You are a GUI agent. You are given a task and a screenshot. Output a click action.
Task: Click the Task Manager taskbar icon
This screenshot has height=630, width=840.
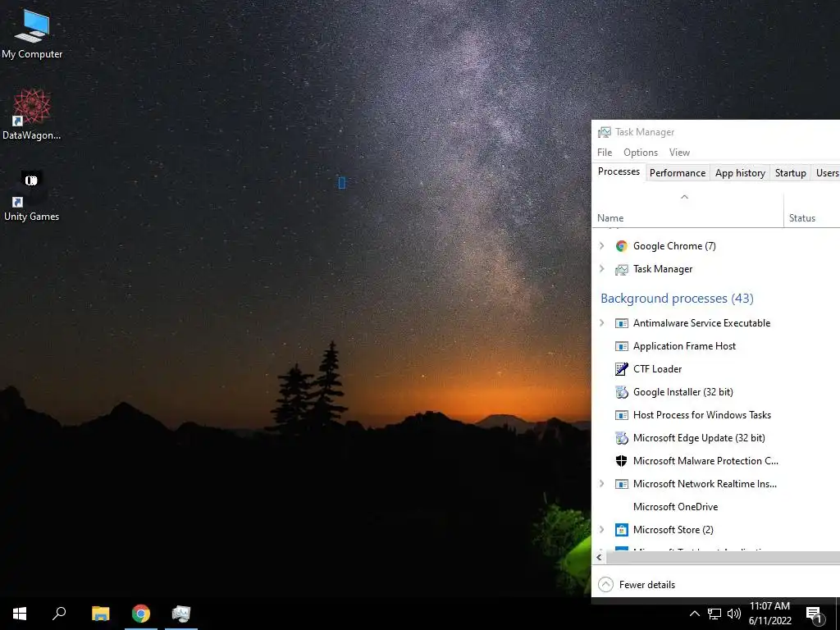[x=181, y=614]
